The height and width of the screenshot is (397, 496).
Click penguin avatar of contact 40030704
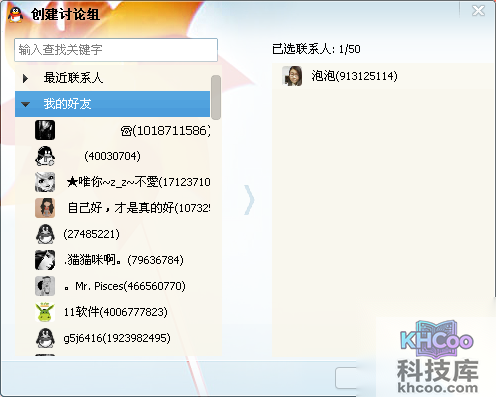(45, 156)
